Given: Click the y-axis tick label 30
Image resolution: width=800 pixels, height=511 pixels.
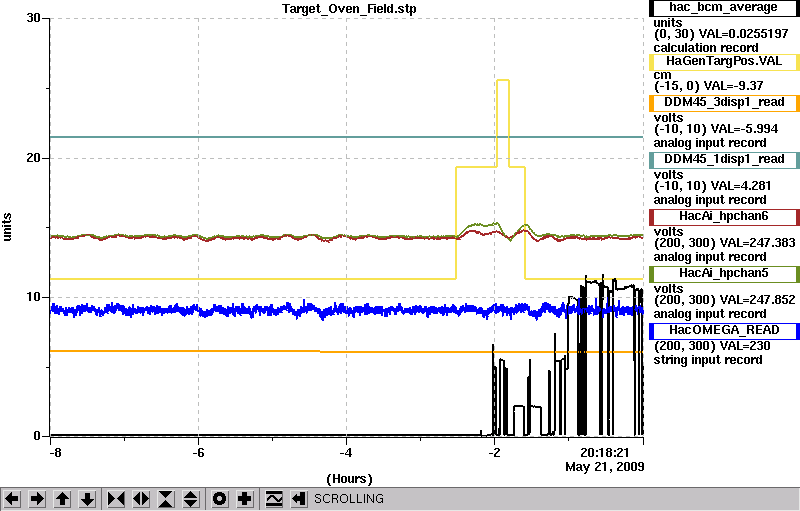Looking at the screenshot, I should [33, 18].
